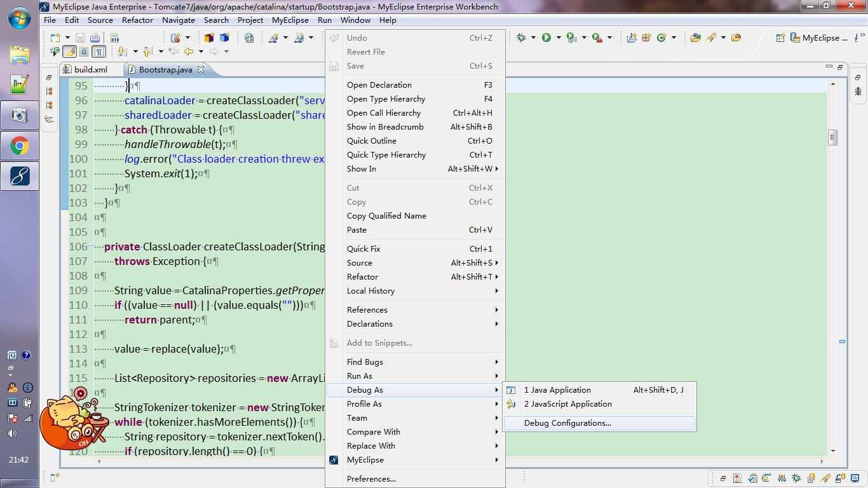
Task: Click the MyEclipse perspective button
Action: click(x=820, y=38)
